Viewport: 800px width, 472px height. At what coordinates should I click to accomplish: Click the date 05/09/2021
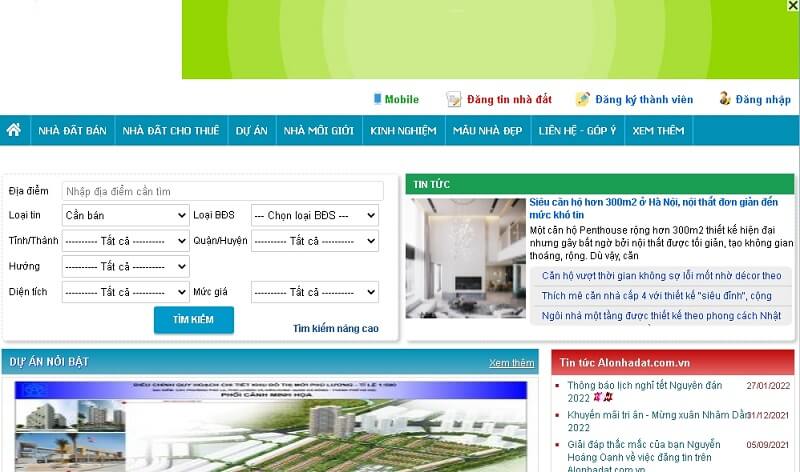[x=768, y=444]
